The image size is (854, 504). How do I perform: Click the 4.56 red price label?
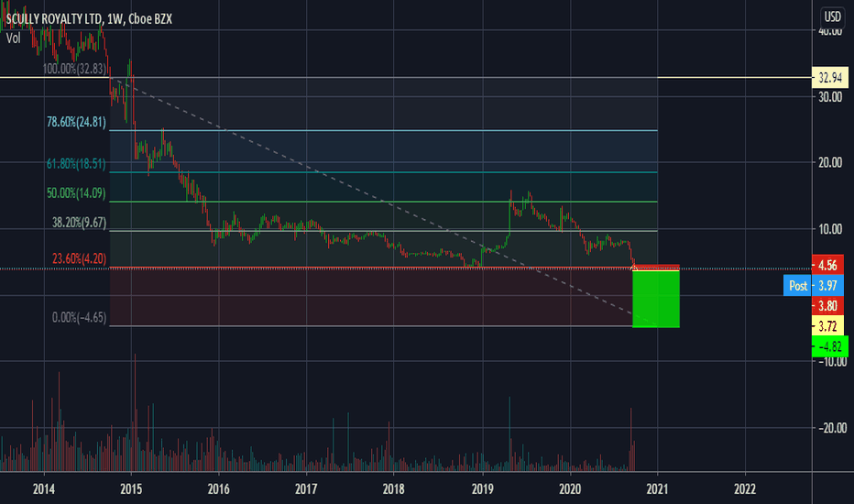pyautogui.click(x=827, y=266)
